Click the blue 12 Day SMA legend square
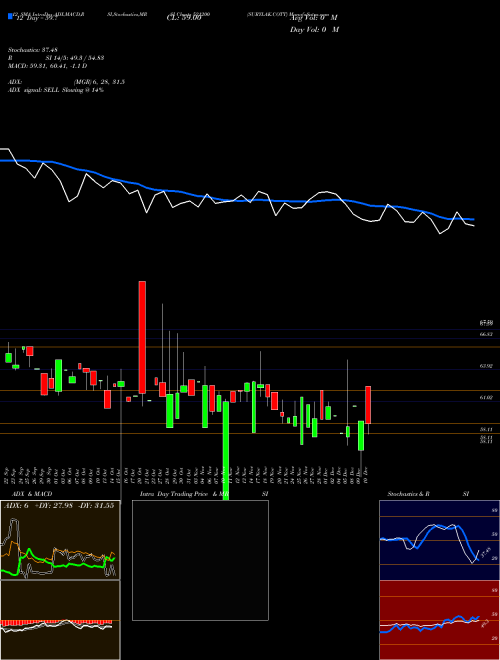The image size is (500, 660). tap(10, 16)
